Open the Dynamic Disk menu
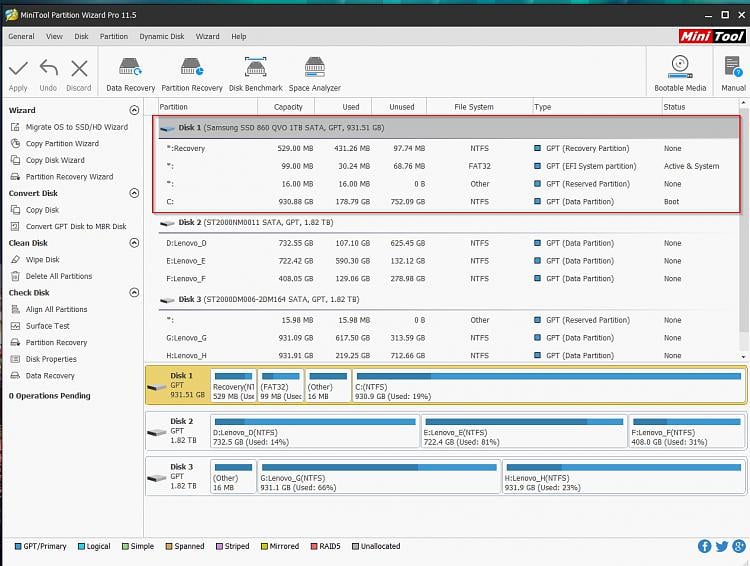 pos(161,36)
